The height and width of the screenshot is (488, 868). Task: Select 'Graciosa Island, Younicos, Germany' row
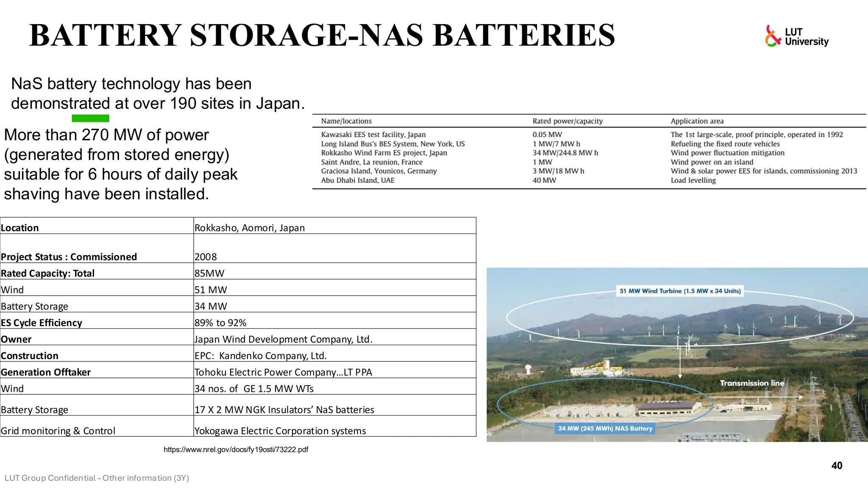pos(589,171)
